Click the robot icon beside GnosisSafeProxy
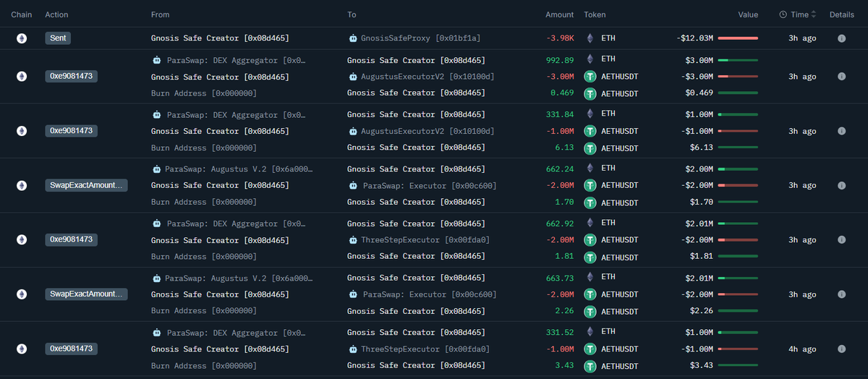The width and height of the screenshot is (868, 379). pyautogui.click(x=353, y=38)
